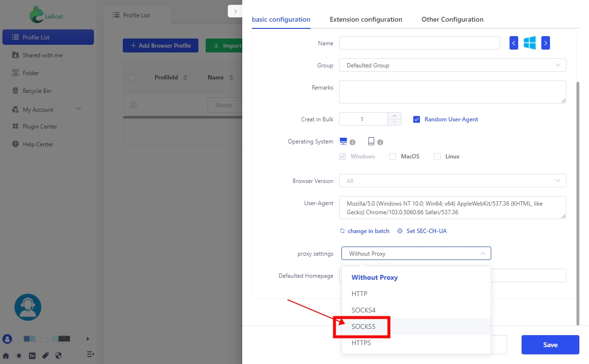Click the shield icon in bottom toolbar
The height and width of the screenshot is (364, 589).
(59, 356)
